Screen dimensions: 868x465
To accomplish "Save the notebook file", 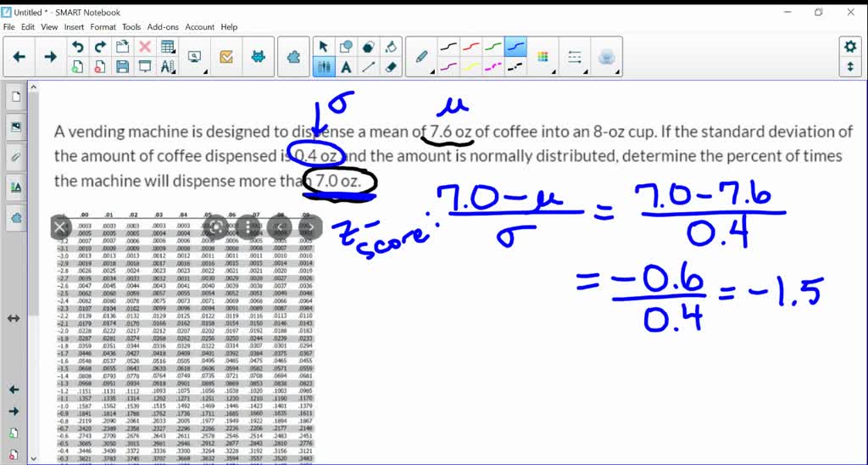I will (x=122, y=67).
